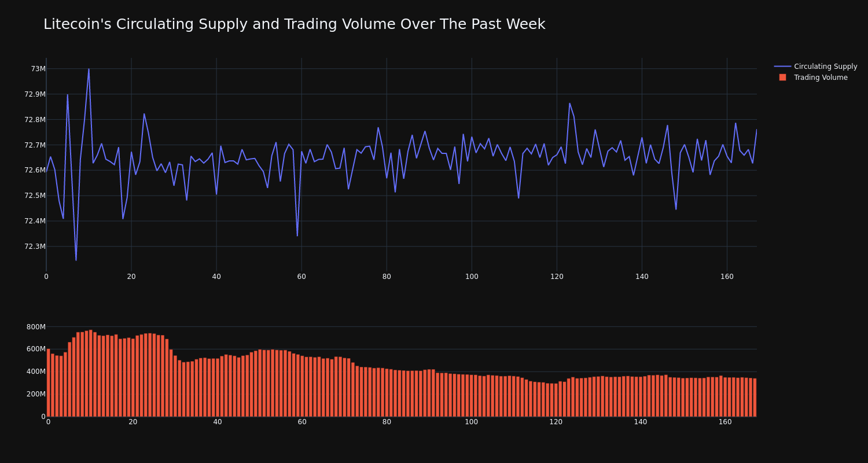Click the 160 tick on supply chart x-axis
This screenshot has height=463, width=868.
(x=727, y=277)
